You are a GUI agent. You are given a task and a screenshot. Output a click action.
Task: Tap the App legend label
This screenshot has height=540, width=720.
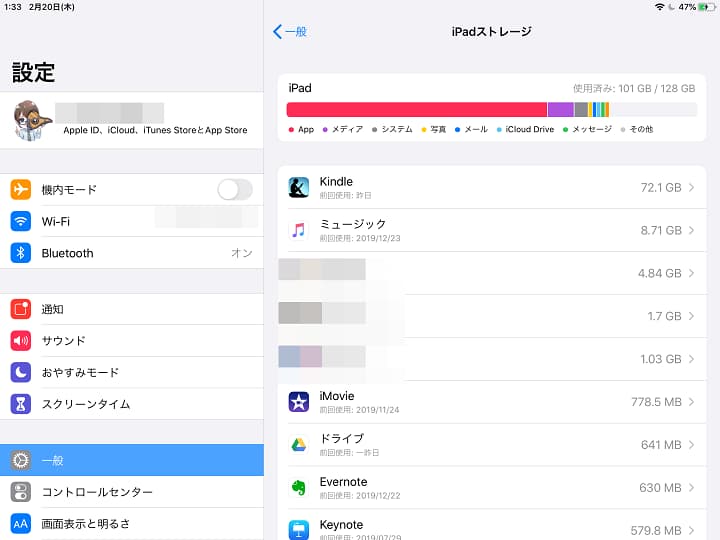pyautogui.click(x=306, y=129)
